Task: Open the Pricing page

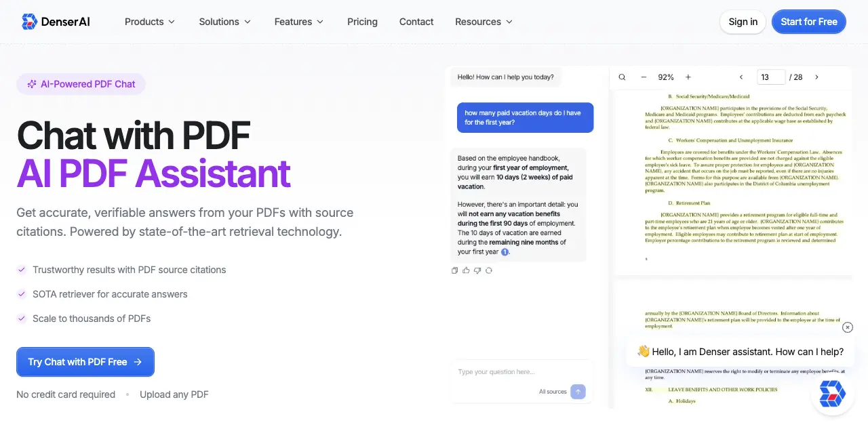Action: tap(362, 22)
